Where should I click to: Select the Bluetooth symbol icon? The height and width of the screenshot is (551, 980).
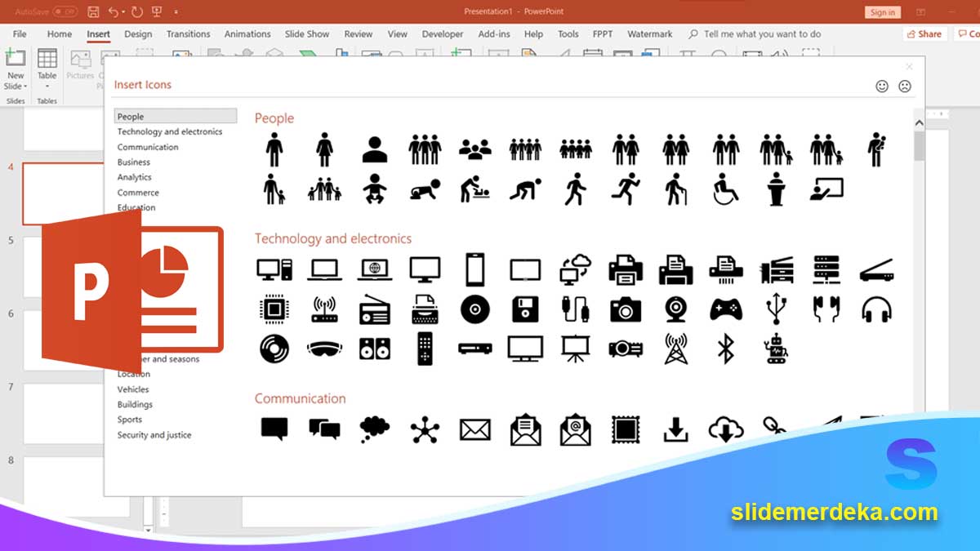(x=725, y=349)
